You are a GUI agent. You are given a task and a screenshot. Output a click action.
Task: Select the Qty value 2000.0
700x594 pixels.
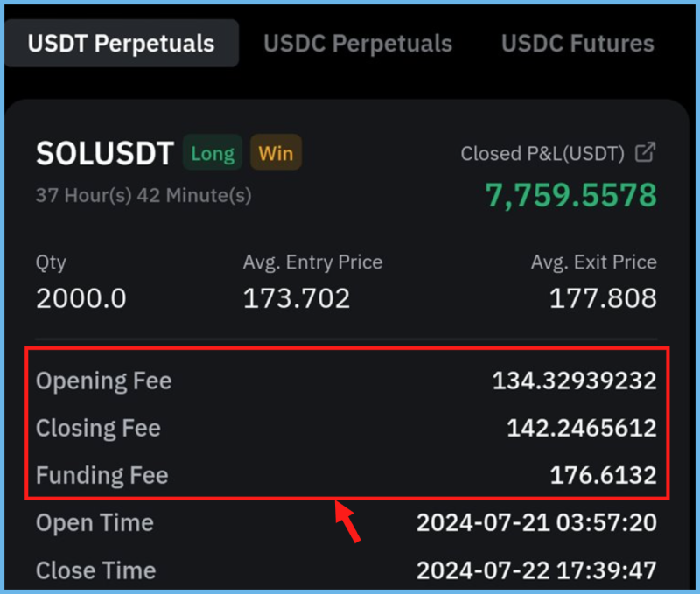tap(81, 297)
